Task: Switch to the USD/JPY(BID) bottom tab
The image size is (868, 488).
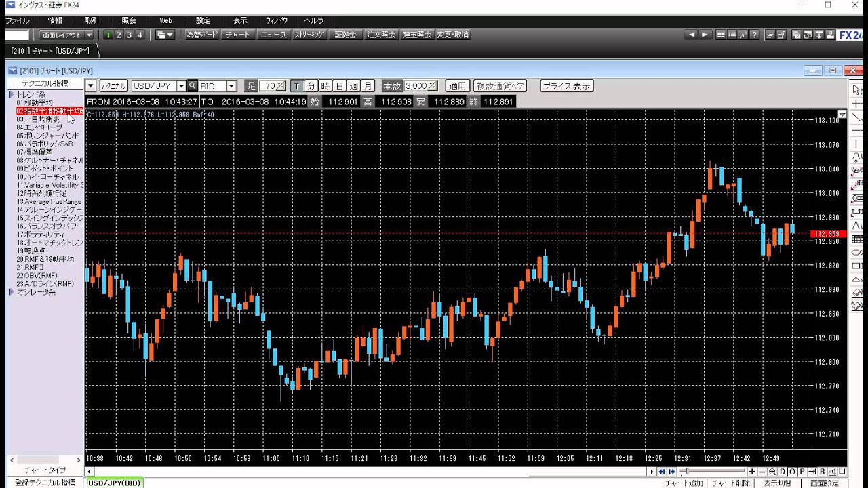Action: [114, 483]
